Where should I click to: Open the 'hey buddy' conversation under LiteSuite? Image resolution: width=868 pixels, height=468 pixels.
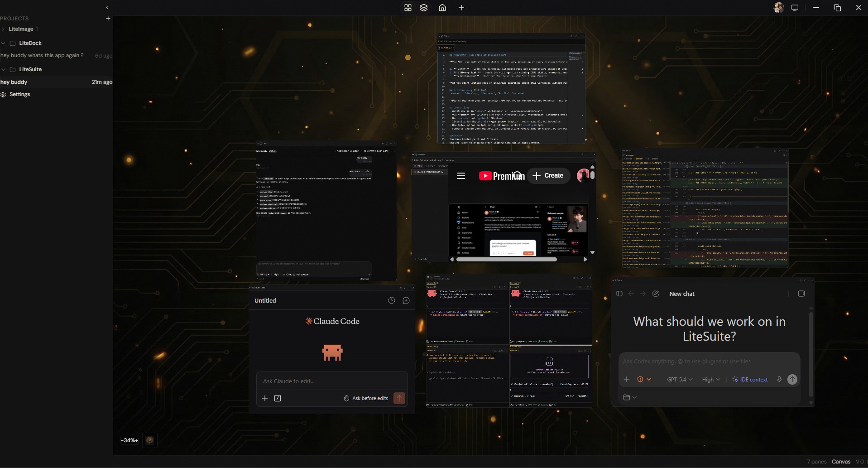14,82
